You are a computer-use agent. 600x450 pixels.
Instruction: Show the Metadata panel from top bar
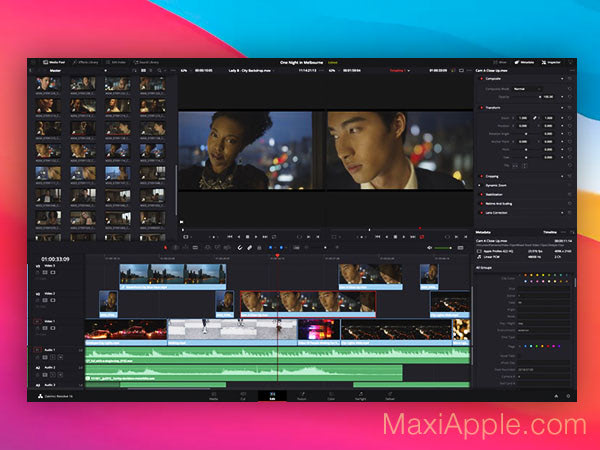click(524, 62)
